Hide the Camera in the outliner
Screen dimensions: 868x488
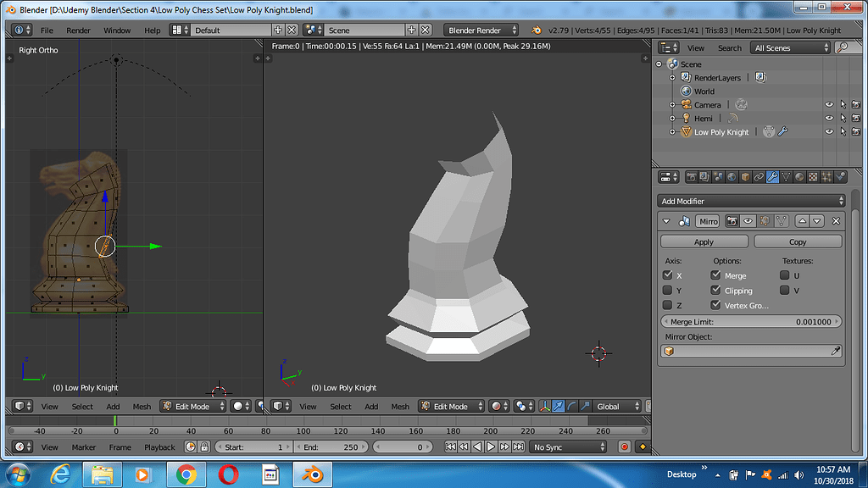point(829,104)
